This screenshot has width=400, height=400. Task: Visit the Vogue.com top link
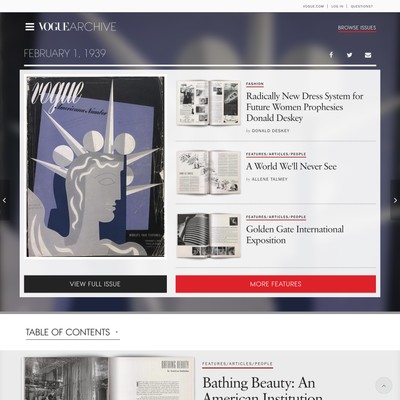[313, 6]
